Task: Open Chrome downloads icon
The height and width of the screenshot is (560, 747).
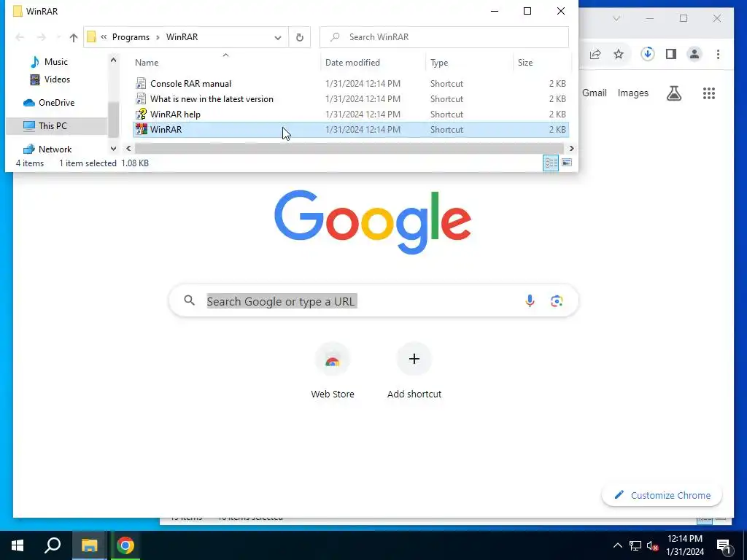Action: (x=648, y=54)
